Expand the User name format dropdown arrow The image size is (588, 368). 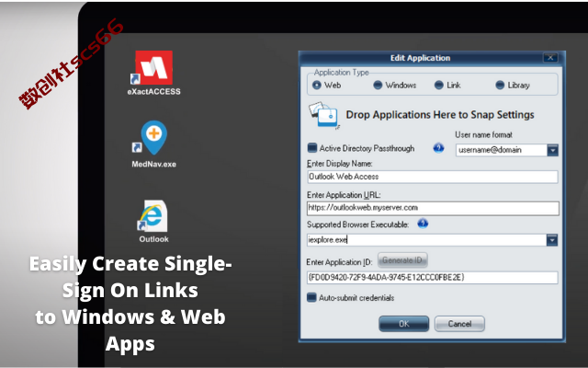552,150
